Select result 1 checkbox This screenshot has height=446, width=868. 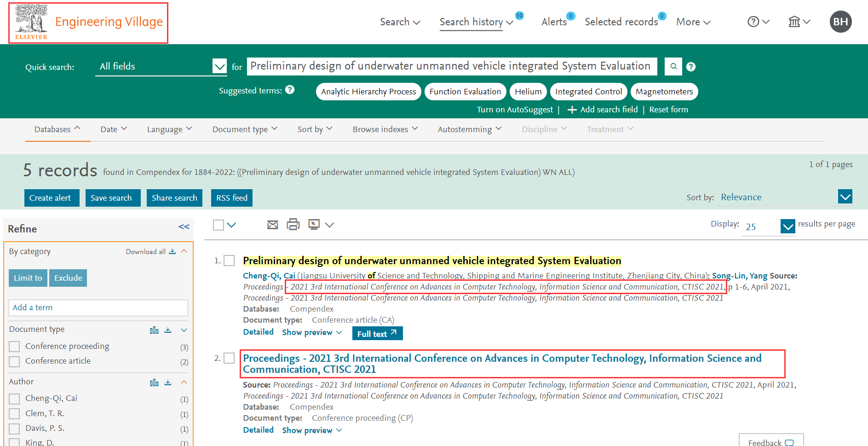tap(229, 261)
